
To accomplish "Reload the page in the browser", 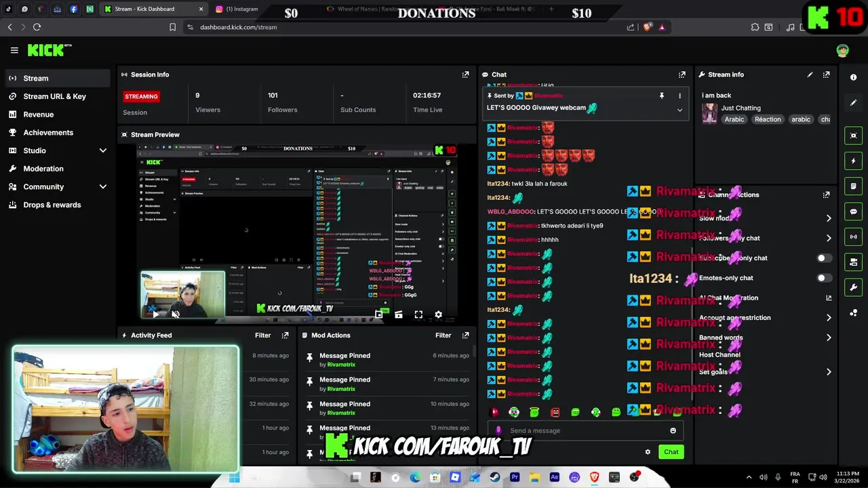I will [x=37, y=27].
